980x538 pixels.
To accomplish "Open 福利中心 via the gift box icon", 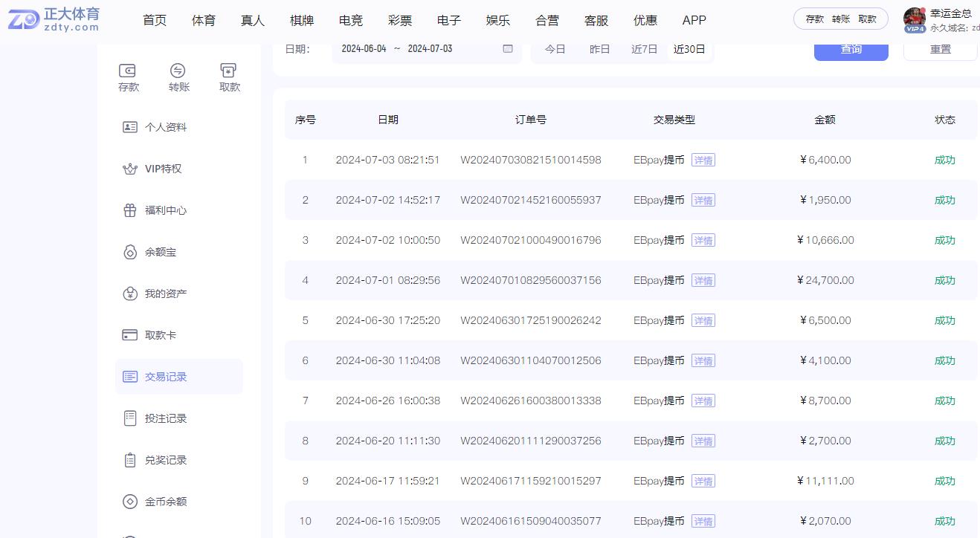I will (129, 210).
